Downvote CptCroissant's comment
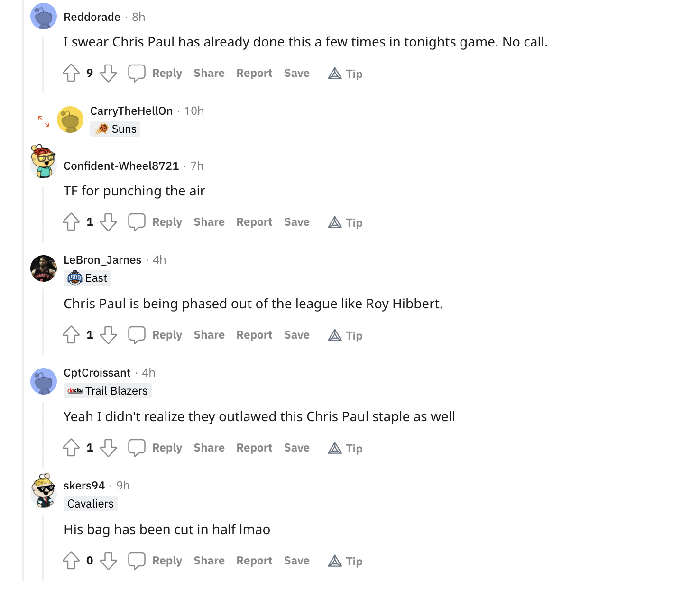 point(109,448)
